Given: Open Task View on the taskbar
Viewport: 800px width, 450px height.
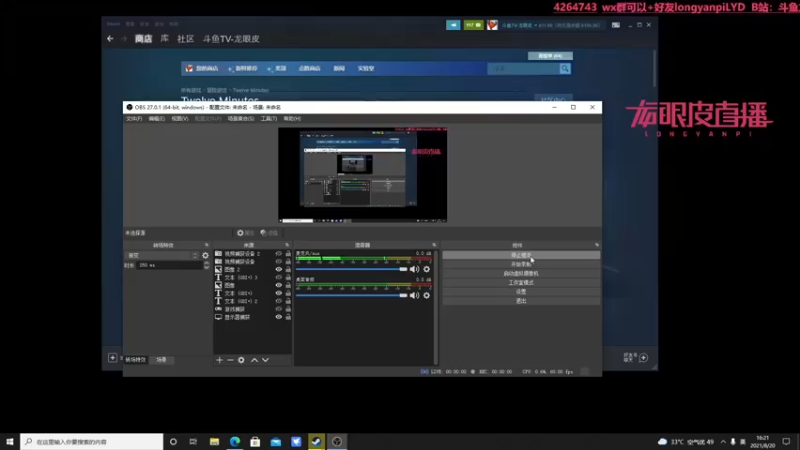Looking at the screenshot, I should 193,441.
